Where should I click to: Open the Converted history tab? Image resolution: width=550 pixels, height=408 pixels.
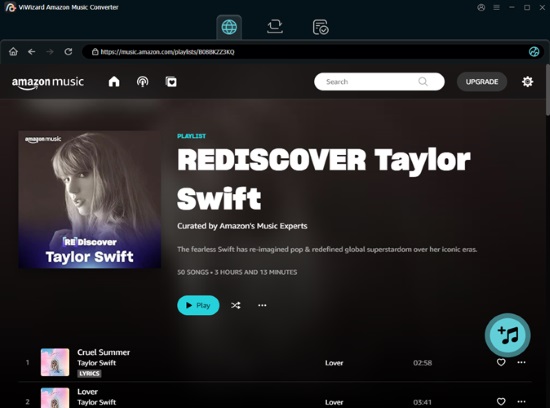(320, 27)
